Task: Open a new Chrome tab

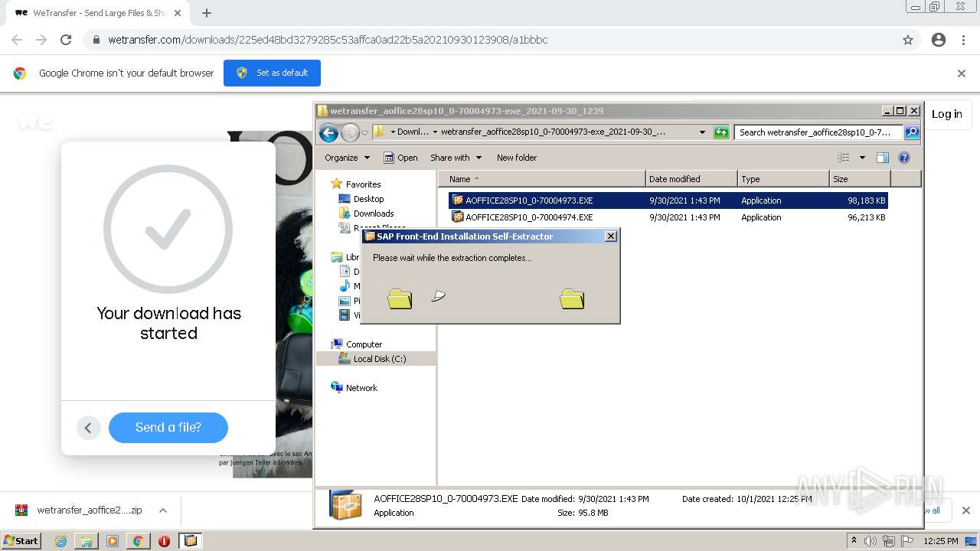Action: [207, 13]
